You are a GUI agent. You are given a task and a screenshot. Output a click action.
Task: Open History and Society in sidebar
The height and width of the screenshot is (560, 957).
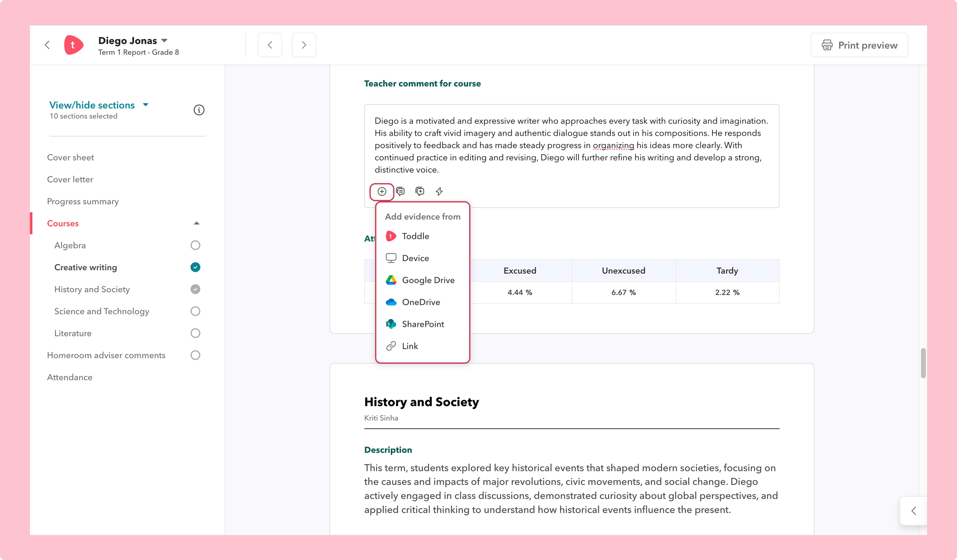tap(92, 289)
